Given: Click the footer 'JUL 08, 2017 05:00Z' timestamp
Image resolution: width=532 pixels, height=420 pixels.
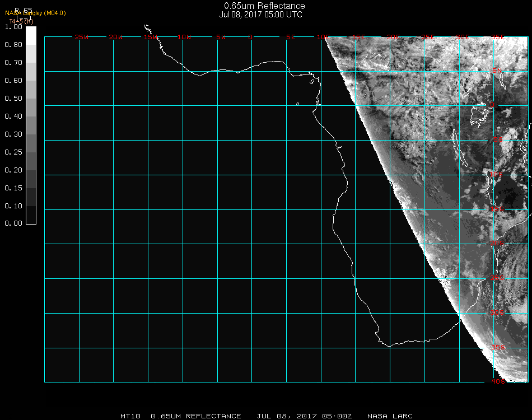Looking at the screenshot, I should pyautogui.click(x=304, y=416).
